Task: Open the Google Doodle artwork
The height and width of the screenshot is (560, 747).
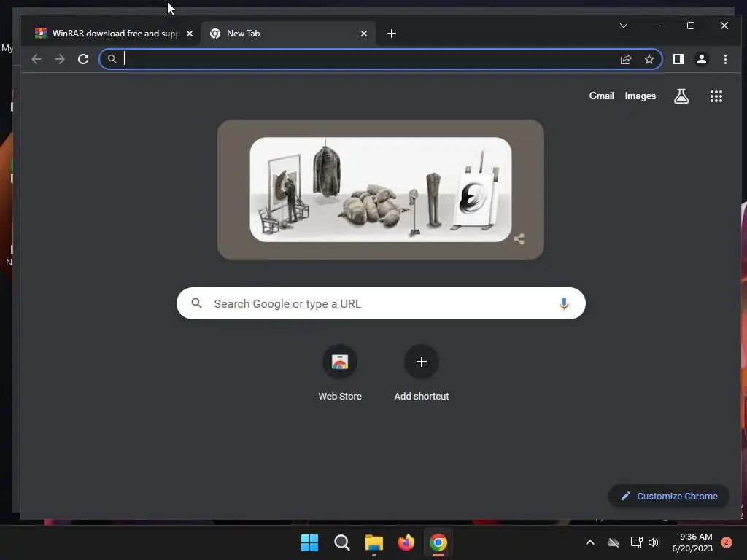Action: click(381, 190)
